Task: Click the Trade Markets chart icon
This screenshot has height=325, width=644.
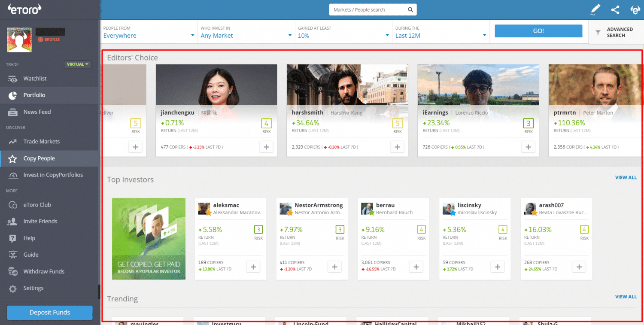Action: [13, 142]
